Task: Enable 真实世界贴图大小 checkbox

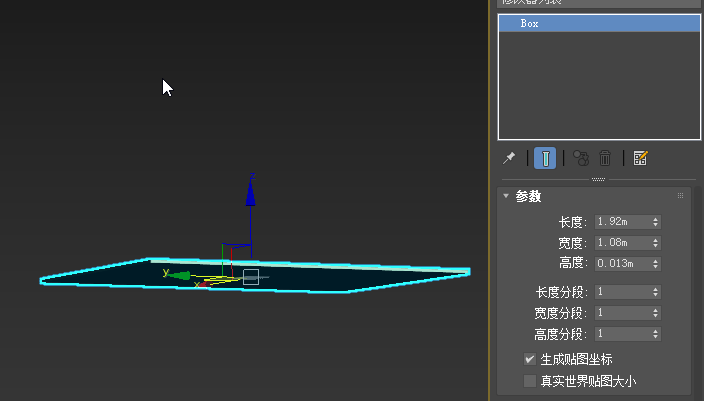Action: (530, 381)
